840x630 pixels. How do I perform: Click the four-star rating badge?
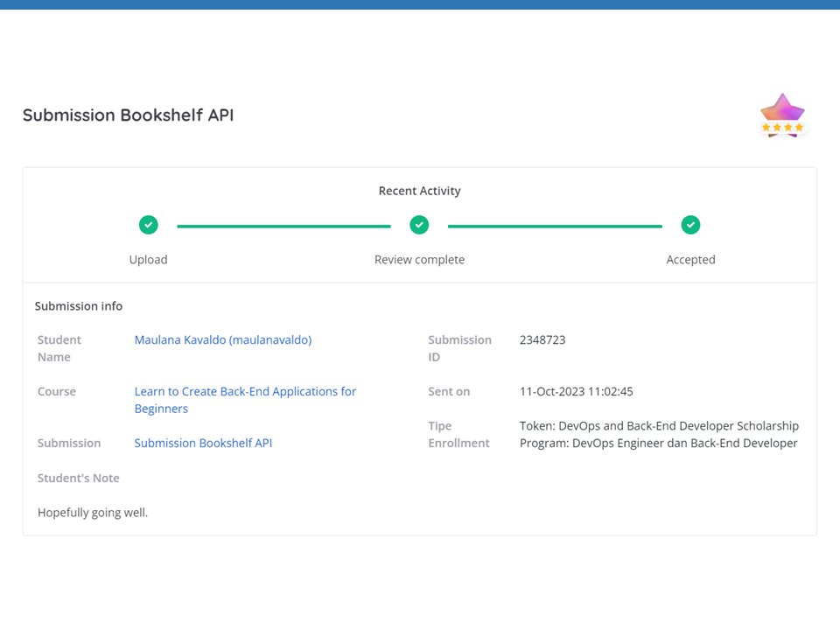pyautogui.click(x=782, y=115)
